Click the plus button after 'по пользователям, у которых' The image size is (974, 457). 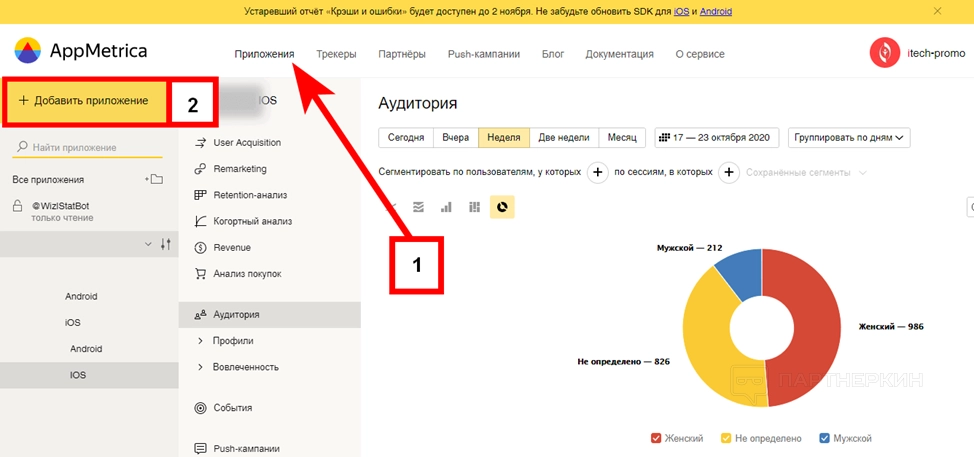(597, 173)
